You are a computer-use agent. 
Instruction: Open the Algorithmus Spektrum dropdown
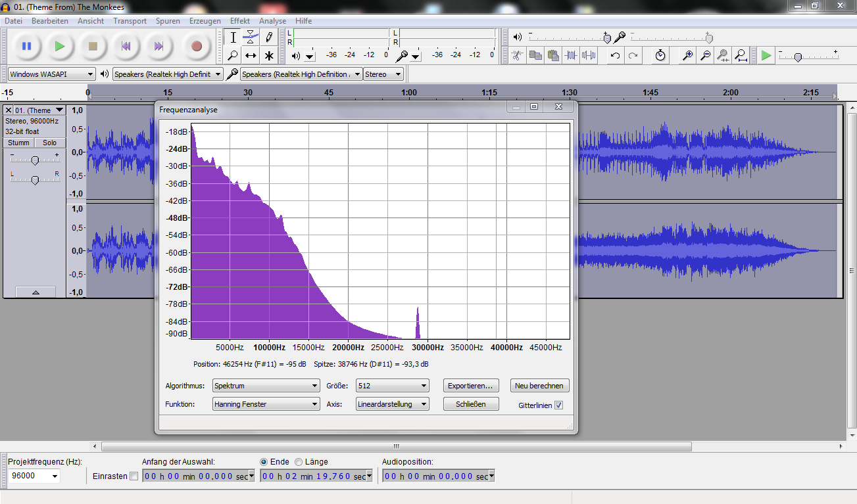click(266, 386)
